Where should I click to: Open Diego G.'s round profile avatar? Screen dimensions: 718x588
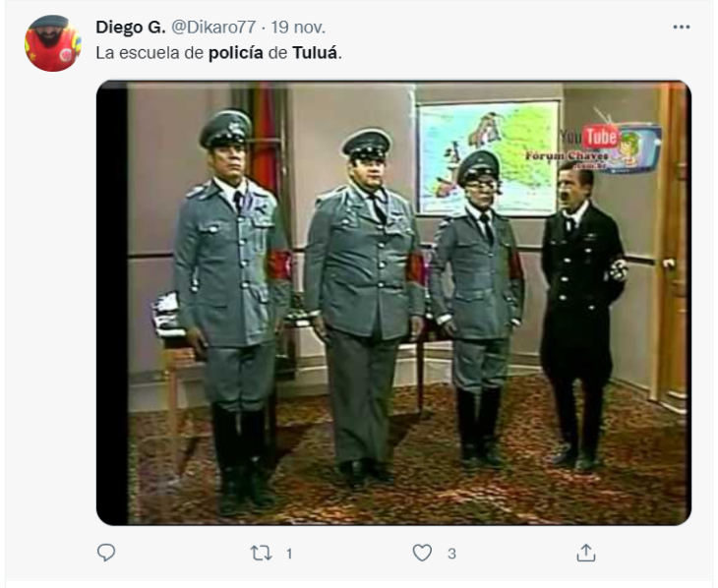[53, 43]
